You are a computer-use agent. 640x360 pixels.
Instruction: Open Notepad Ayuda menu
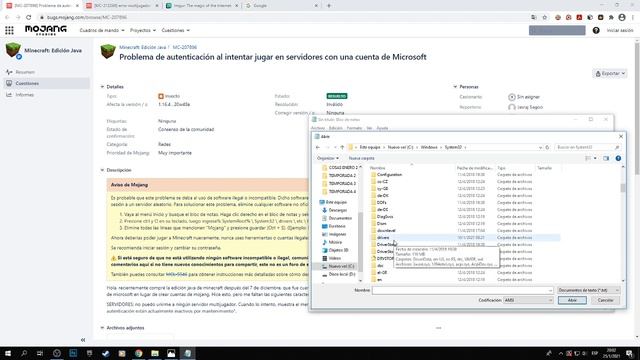click(x=382, y=128)
